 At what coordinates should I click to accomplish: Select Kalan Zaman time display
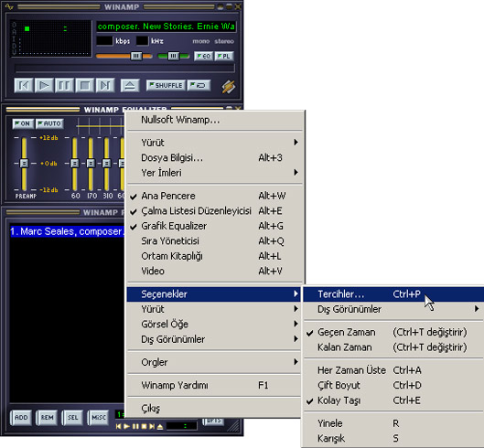[x=393, y=347]
